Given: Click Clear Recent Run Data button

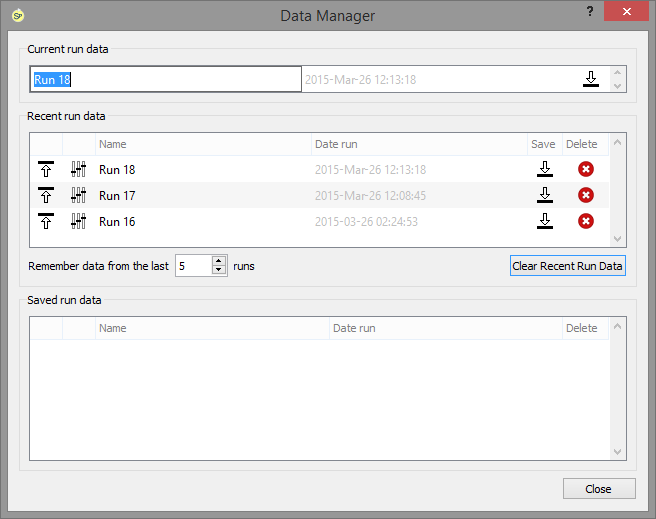Looking at the screenshot, I should (568, 266).
